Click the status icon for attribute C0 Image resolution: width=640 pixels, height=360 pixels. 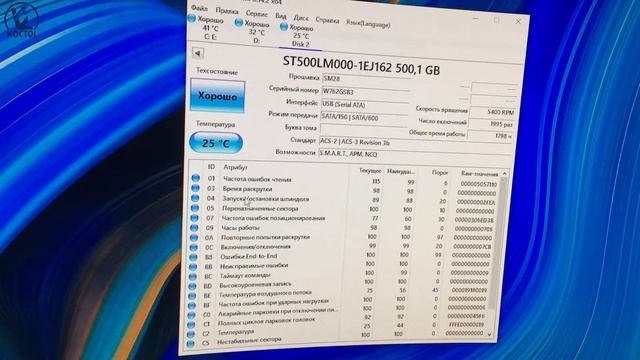point(191,316)
